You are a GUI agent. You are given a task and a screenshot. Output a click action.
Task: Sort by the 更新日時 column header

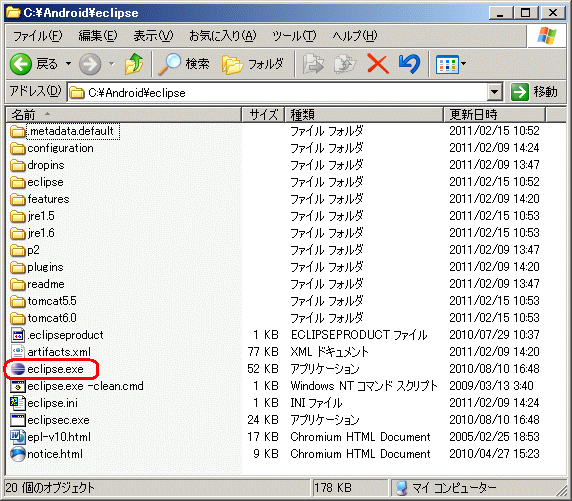(494, 115)
